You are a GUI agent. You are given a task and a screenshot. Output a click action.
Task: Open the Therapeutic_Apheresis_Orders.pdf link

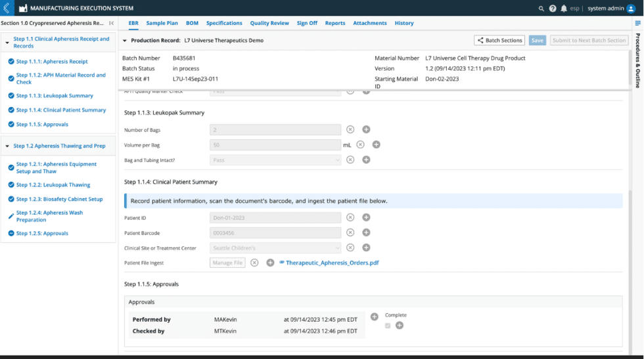click(332, 263)
